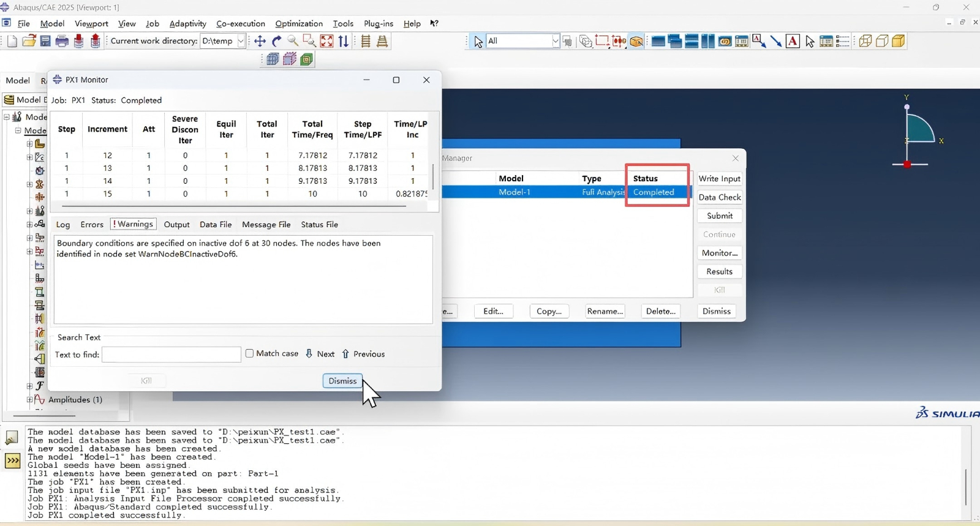980x526 pixels.
Task: Switch to the Message File tab
Action: click(x=266, y=225)
